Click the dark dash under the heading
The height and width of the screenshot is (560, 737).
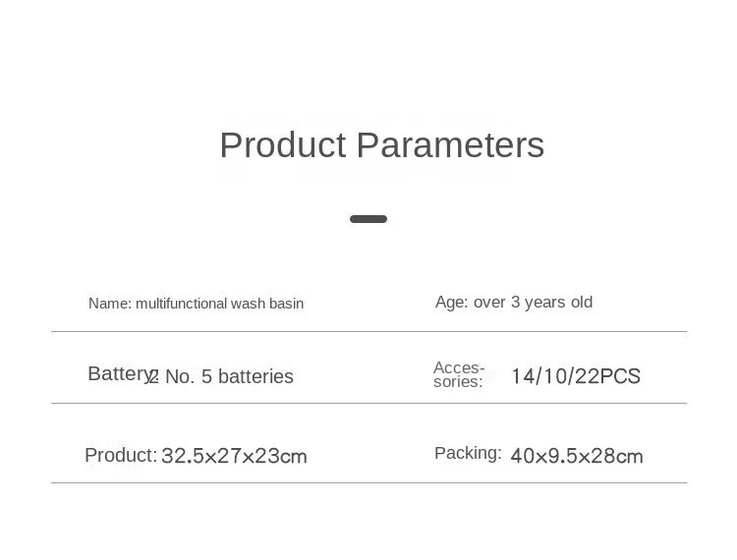click(368, 219)
